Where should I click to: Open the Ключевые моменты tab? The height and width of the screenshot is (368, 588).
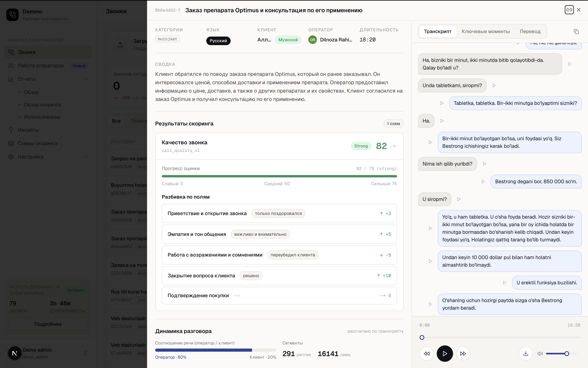[486, 31]
